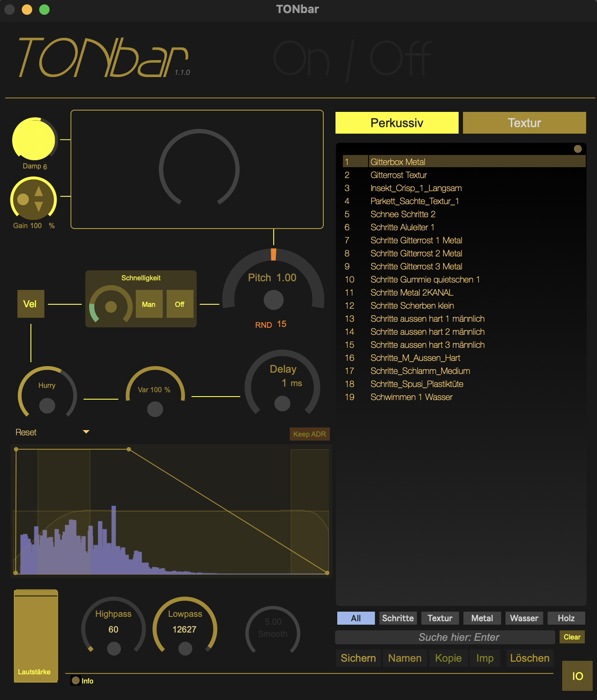Select the Metal filter category

[x=482, y=618]
